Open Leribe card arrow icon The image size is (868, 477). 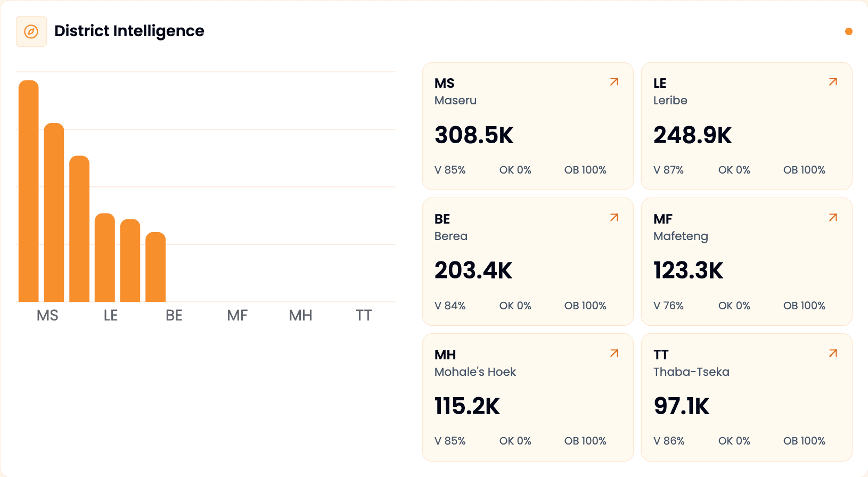pos(833,82)
